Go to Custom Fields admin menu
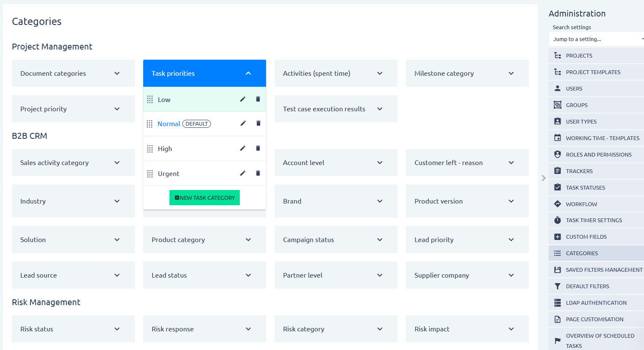644x350 pixels. [586, 237]
